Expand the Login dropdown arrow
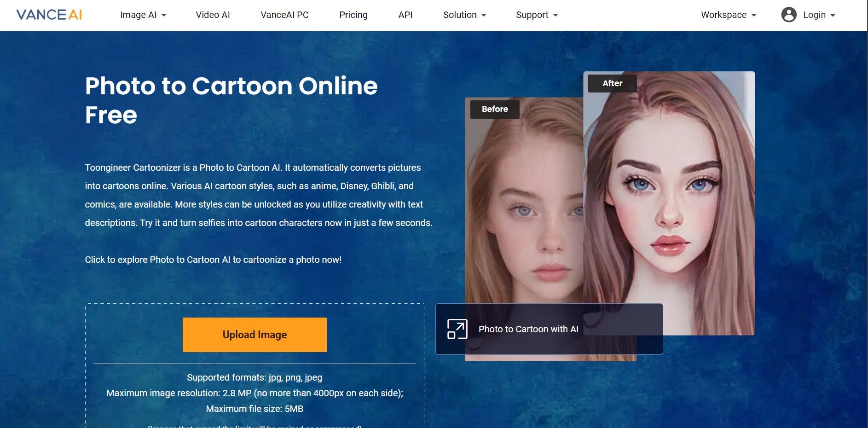 [833, 15]
